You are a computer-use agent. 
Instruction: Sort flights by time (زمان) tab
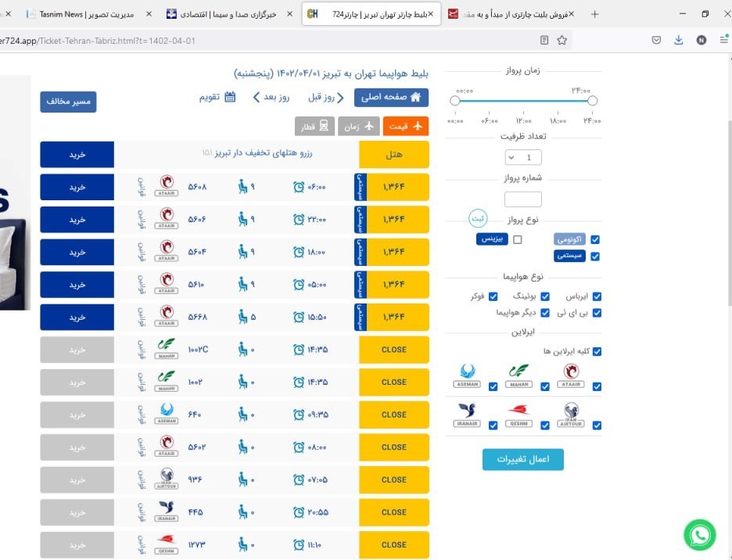(x=359, y=126)
